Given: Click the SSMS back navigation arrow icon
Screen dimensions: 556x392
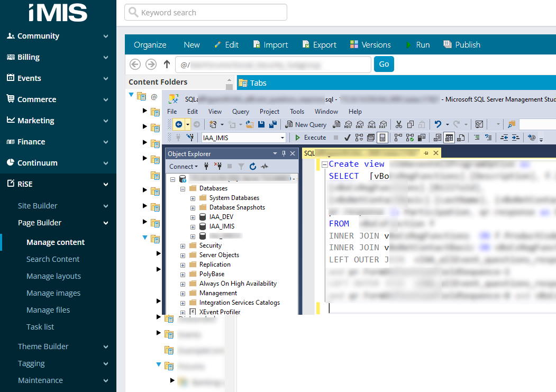Looking at the screenshot, I should (179, 124).
